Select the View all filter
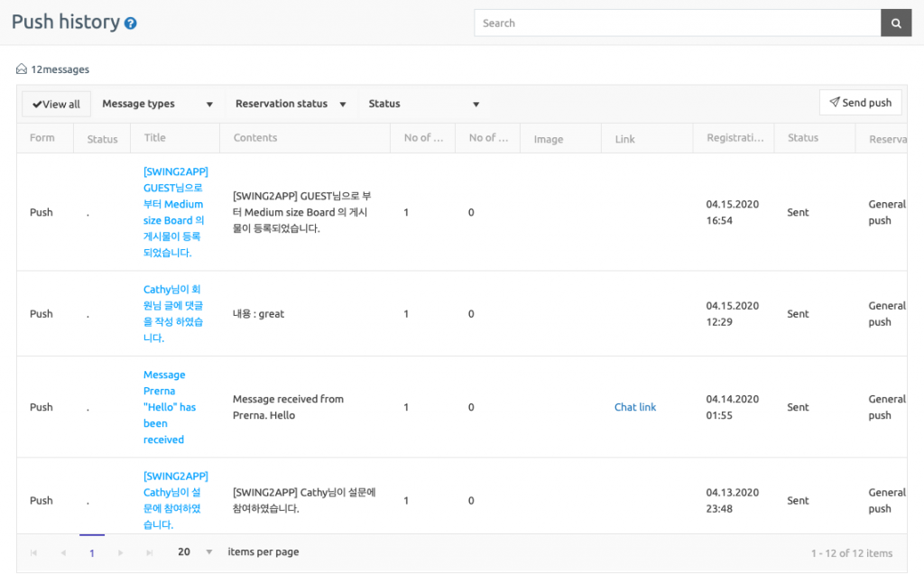The image size is (924, 574). [56, 103]
